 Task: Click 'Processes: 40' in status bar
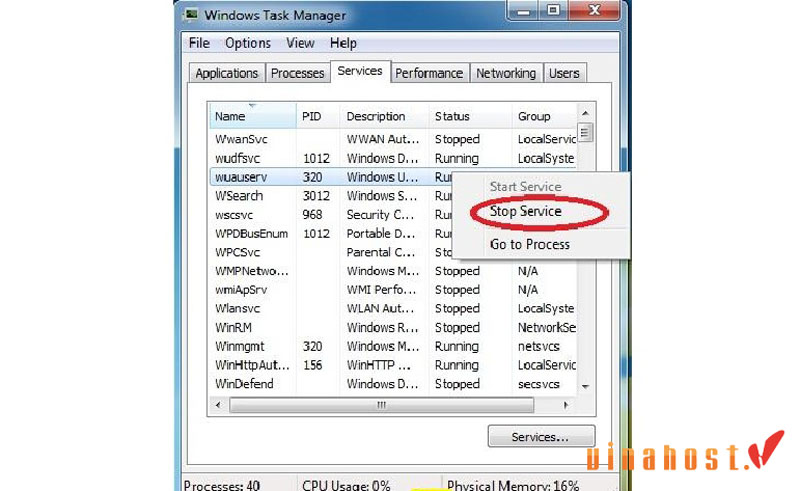coord(221,485)
